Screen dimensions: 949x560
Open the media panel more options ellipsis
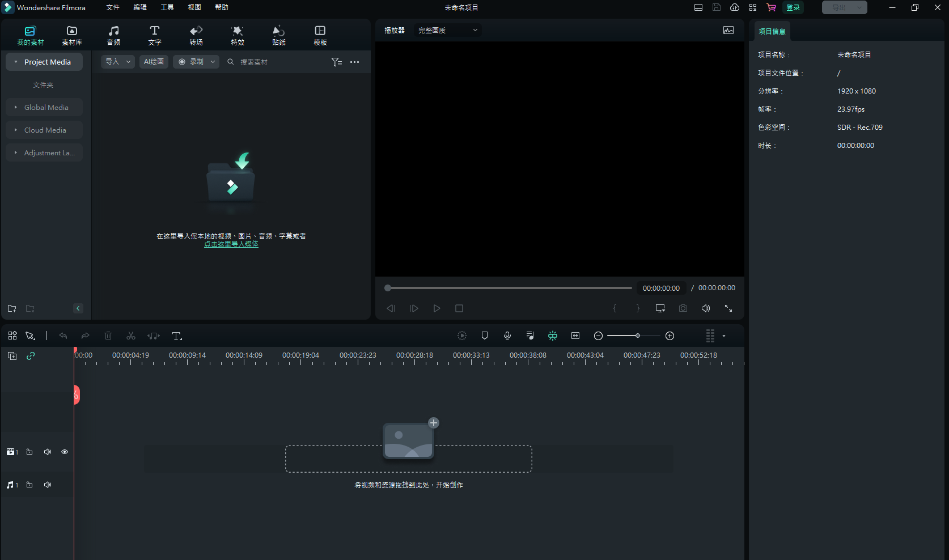click(355, 62)
